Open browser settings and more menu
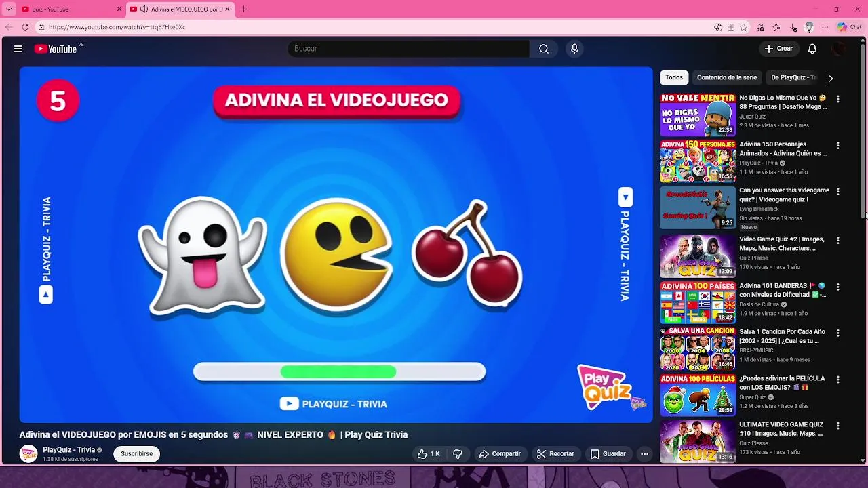Viewport: 868px width, 488px height. pos(825,27)
